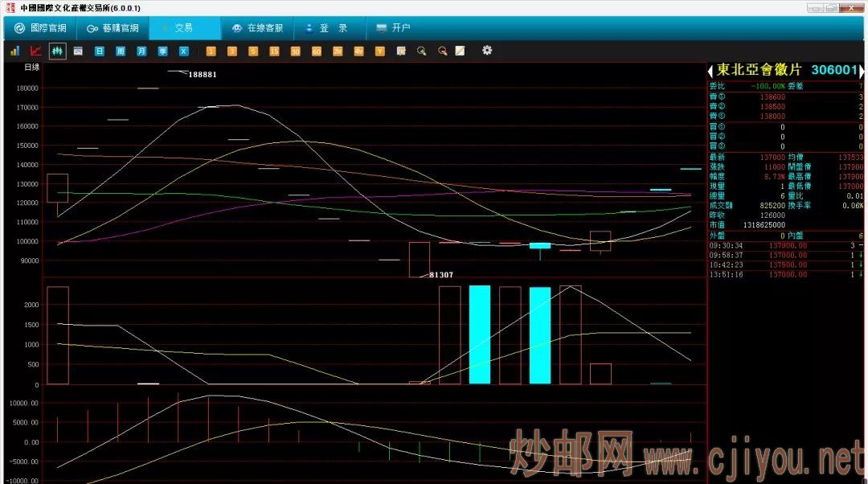Open the 藝購官網 tab
868x484 pixels.
(113, 27)
